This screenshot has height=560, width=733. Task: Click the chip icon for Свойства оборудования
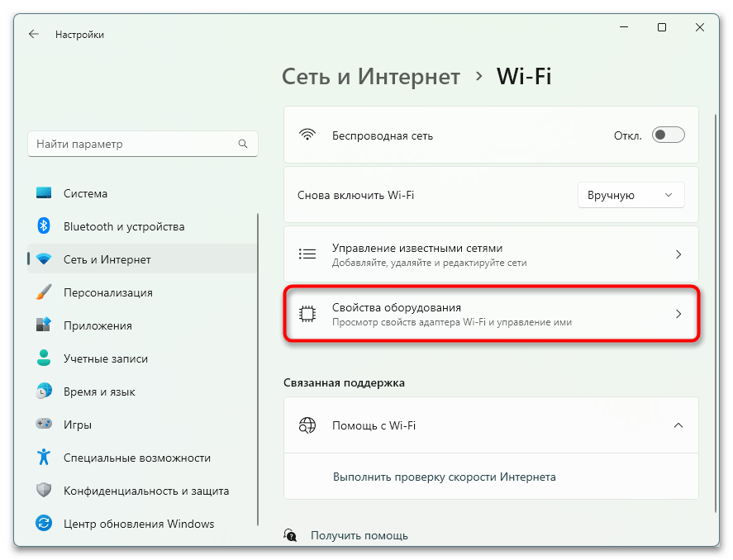(307, 314)
